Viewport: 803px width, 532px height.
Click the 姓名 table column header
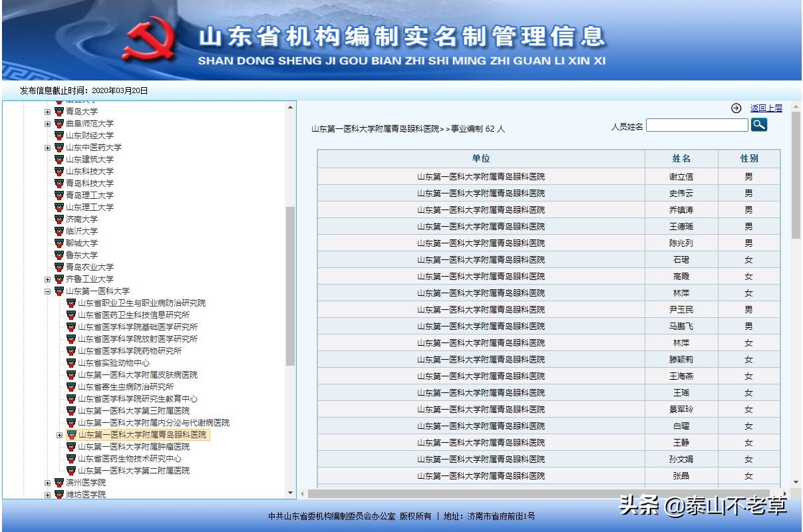coord(681,158)
